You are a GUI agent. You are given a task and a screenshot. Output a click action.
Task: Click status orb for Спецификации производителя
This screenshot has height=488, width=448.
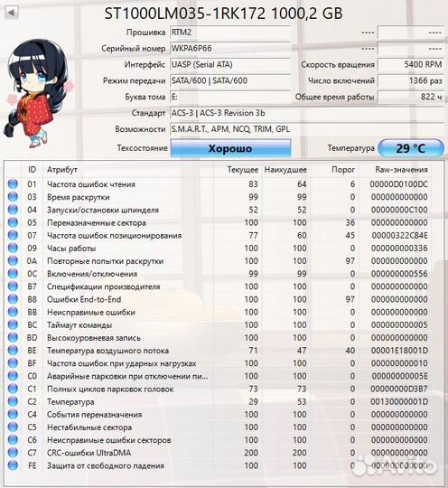tap(13, 286)
